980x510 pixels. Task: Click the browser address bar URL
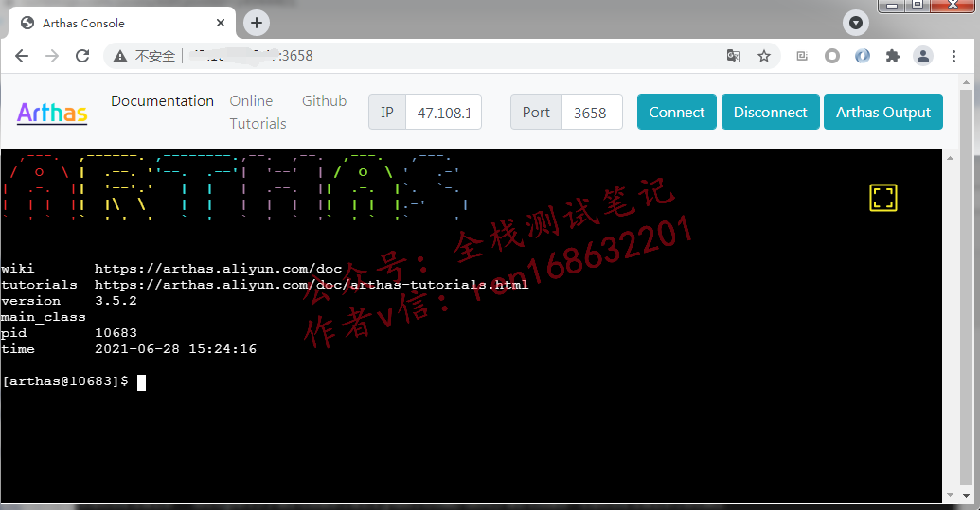click(x=251, y=56)
